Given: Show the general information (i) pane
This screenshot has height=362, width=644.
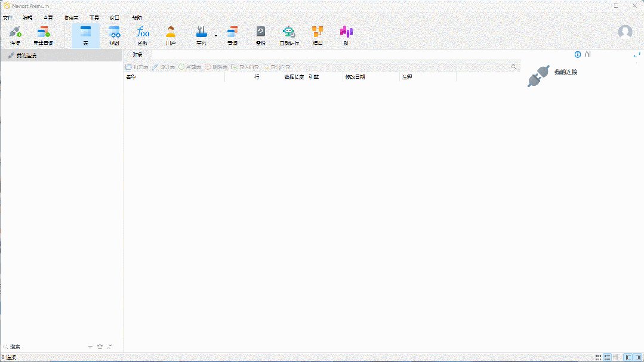Looking at the screenshot, I should 578,55.
